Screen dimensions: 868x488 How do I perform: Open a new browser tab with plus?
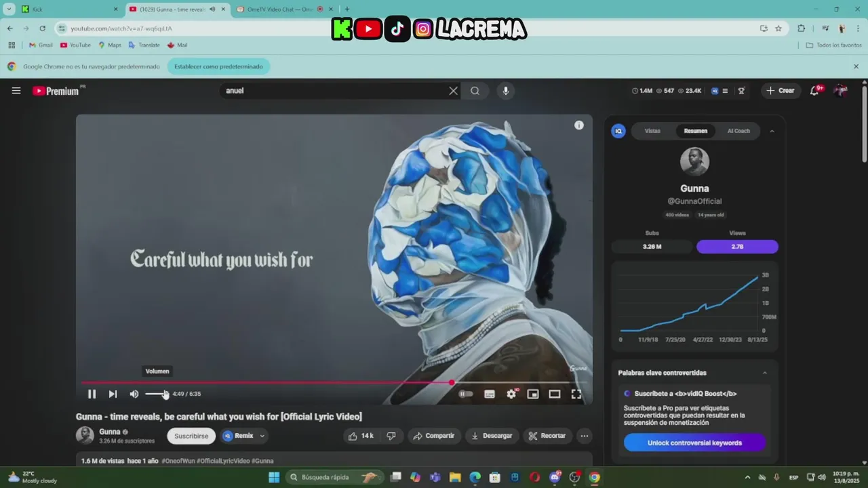[347, 9]
